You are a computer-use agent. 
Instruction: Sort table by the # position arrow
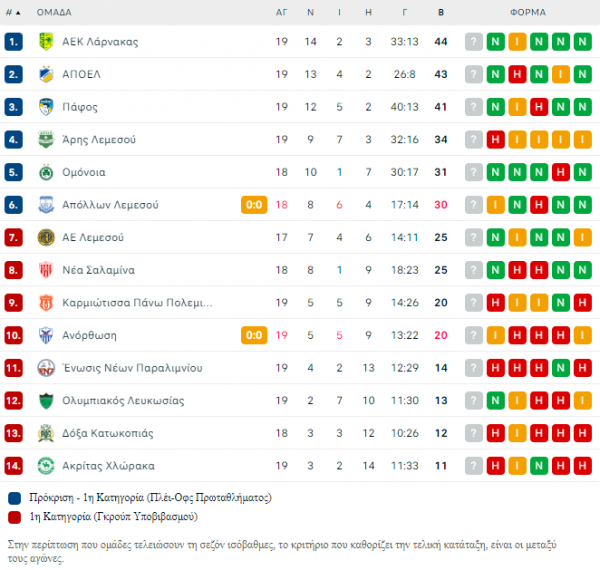point(13,12)
